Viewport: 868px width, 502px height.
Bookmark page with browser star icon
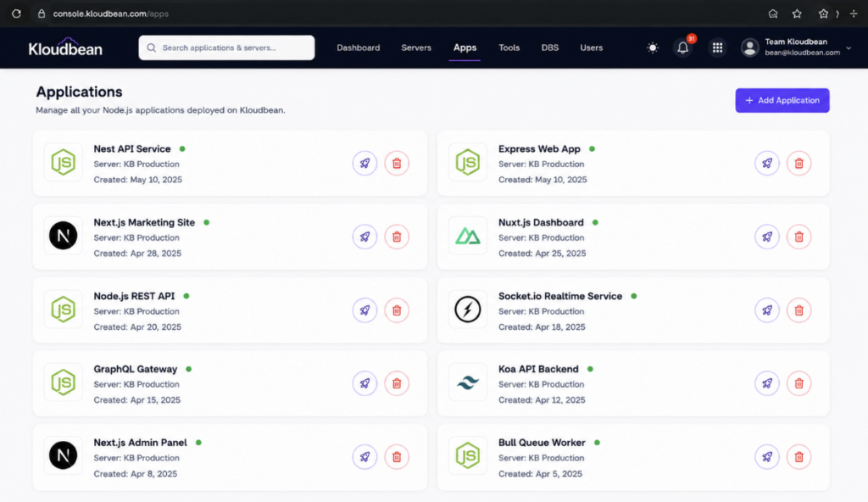pos(797,14)
